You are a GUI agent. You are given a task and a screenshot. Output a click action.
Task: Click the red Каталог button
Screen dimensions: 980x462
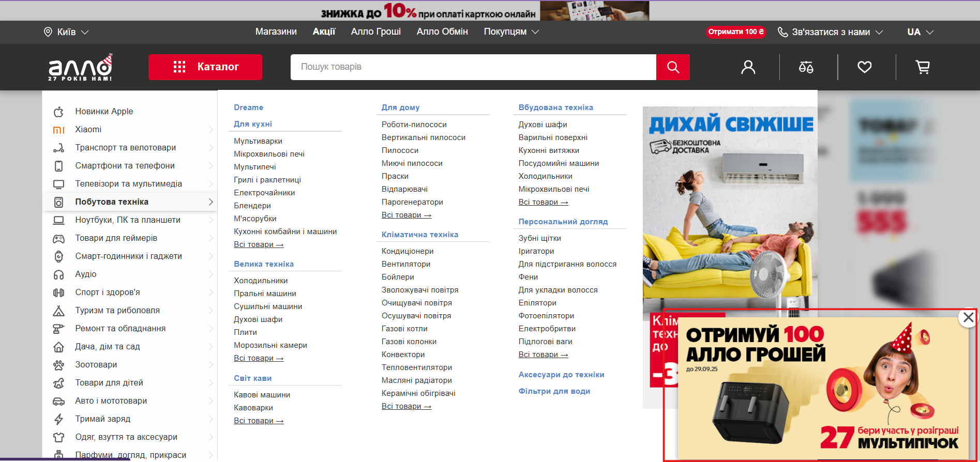205,67
